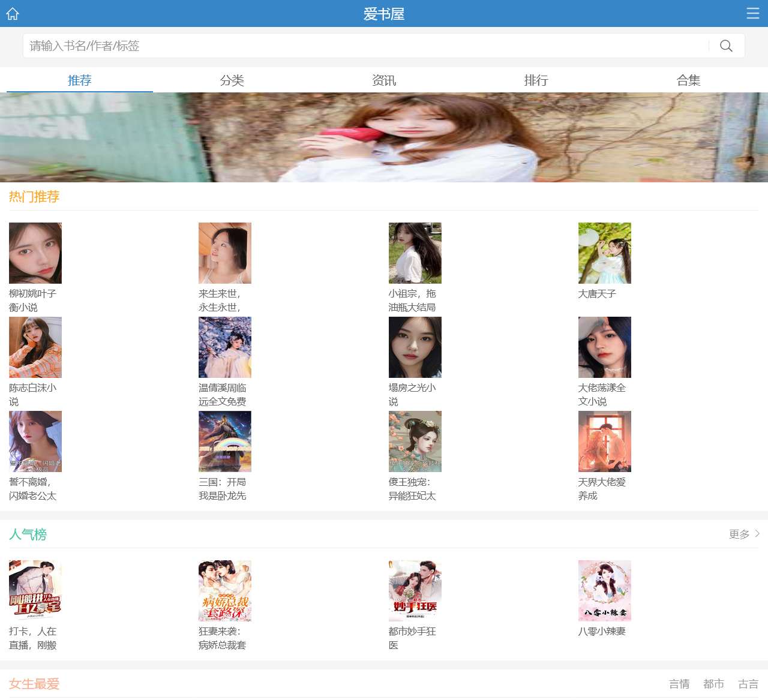Click the 爱书屋 site title
Viewport: 768px width, 700px height.
click(x=384, y=14)
